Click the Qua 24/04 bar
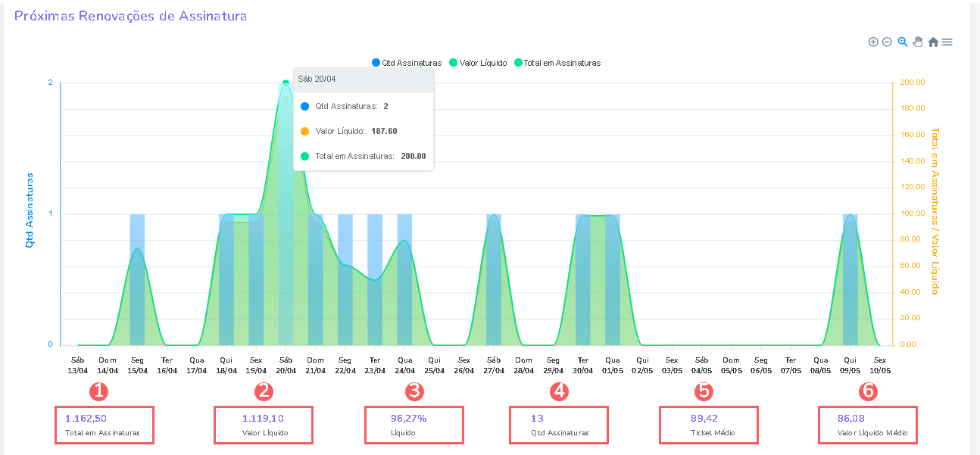This screenshot has height=455, width=980. 404,279
